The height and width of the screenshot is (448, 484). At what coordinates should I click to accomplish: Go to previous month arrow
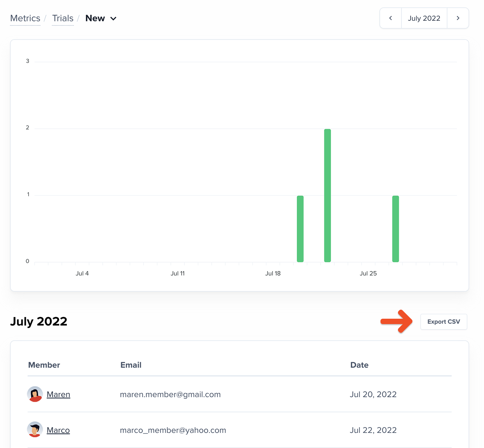coord(391,18)
